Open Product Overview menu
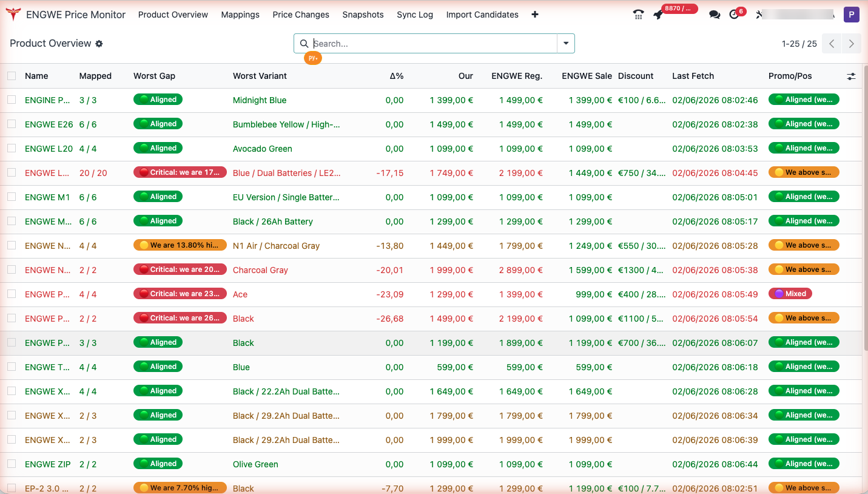The width and height of the screenshot is (868, 494). 173,15
